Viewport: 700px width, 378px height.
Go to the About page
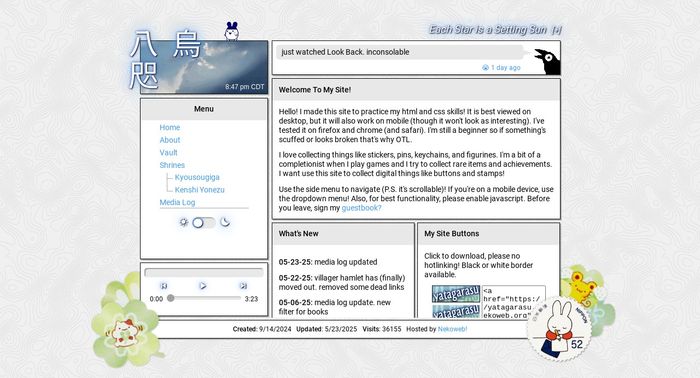click(170, 140)
